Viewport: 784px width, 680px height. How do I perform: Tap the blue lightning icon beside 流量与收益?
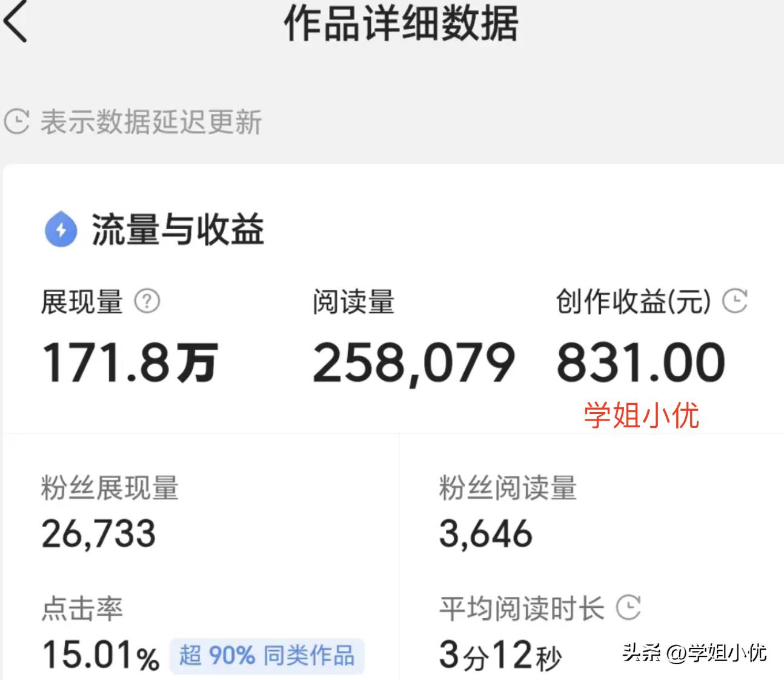click(x=60, y=229)
